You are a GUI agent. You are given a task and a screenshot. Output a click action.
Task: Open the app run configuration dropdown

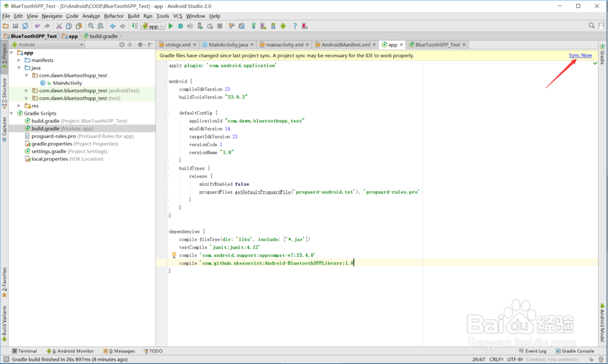tap(153, 26)
